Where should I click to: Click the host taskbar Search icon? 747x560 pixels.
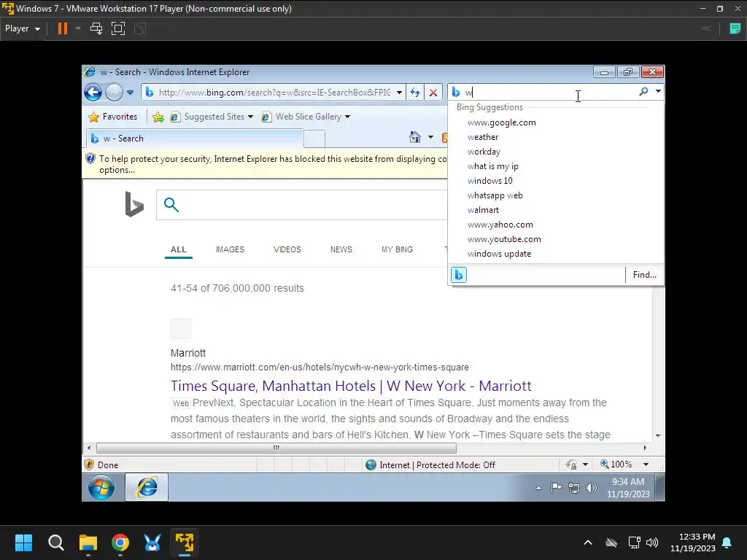pos(55,542)
